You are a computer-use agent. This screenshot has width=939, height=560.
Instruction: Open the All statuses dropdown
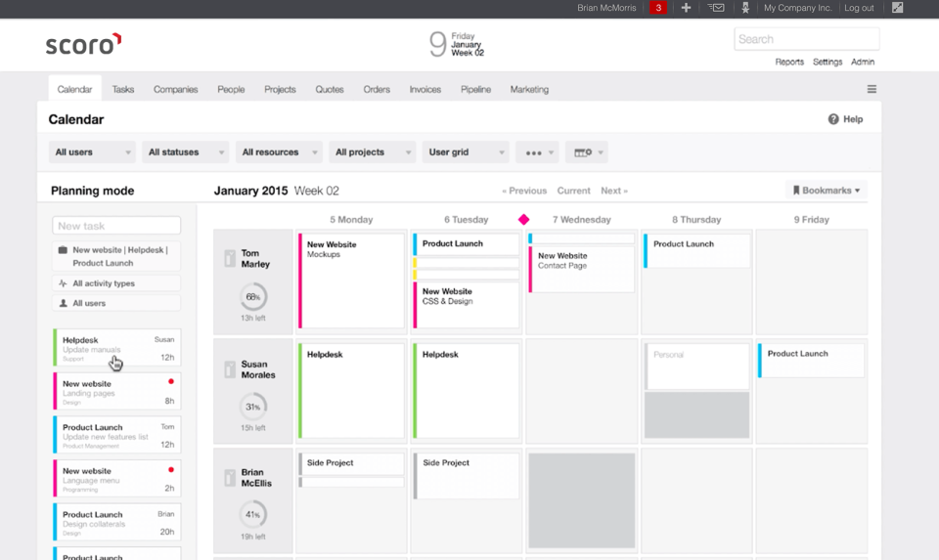click(186, 152)
